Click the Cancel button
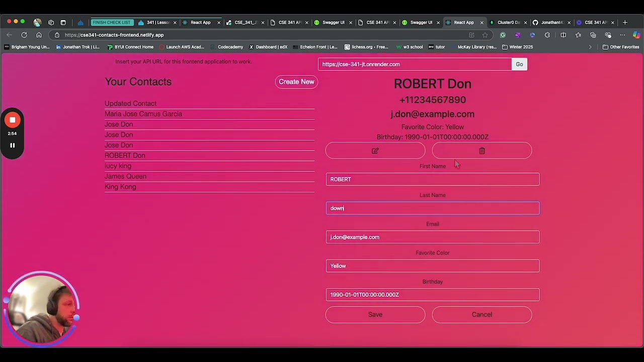This screenshot has width=644, height=362. [x=482, y=315]
